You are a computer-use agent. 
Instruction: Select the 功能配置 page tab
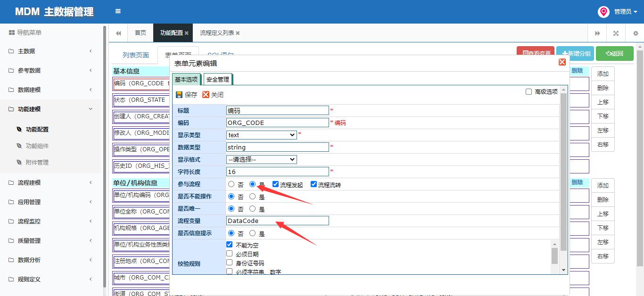173,33
